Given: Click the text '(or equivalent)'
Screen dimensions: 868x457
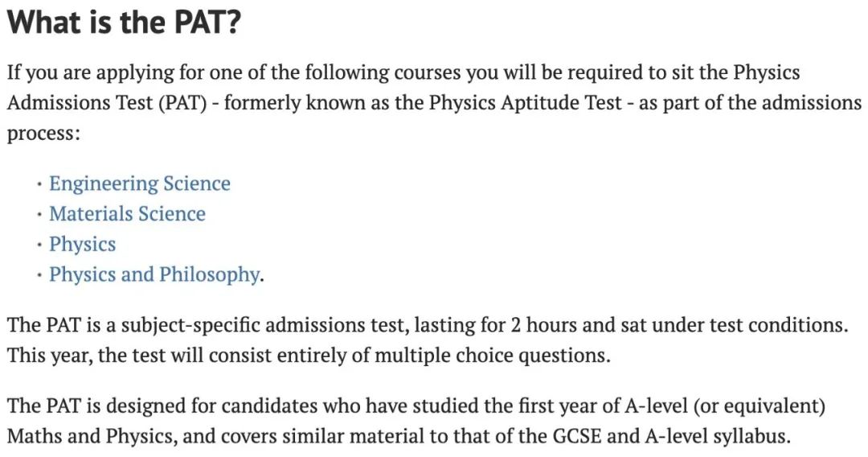Looking at the screenshot, I should (759, 406).
